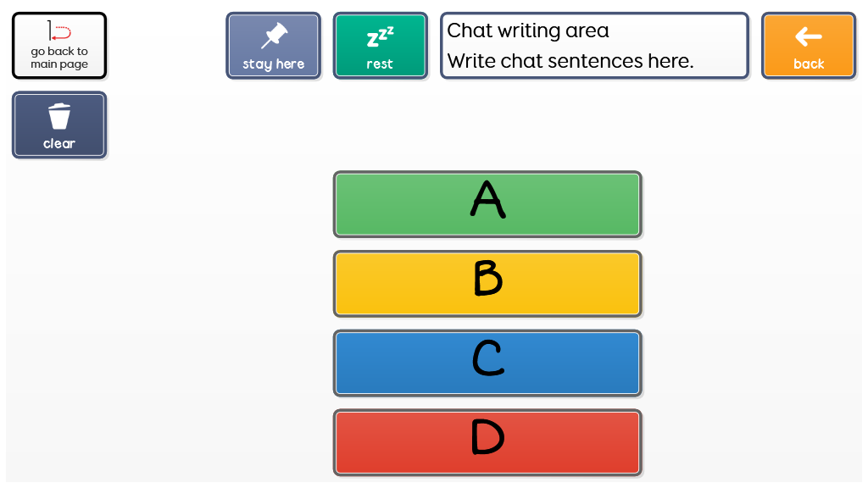Click the 'clear' label to erase chat
The height and width of the screenshot is (488, 868).
(x=59, y=143)
